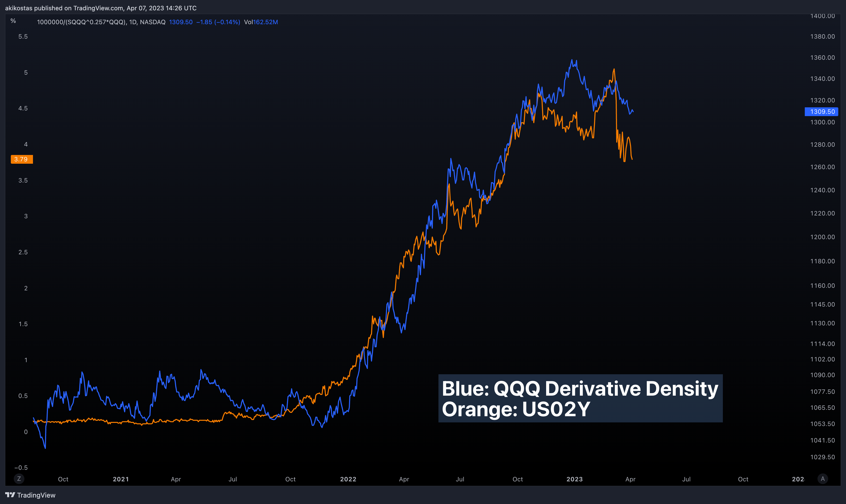
Task: Click the legend price value 1309.50
Action: point(181,22)
